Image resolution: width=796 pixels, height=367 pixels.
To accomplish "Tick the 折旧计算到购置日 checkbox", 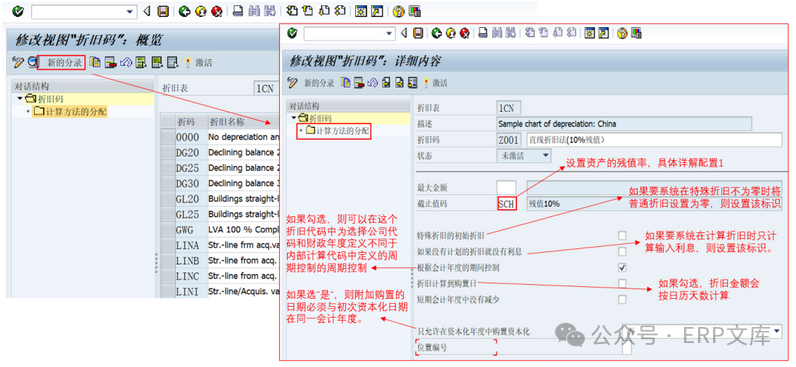I will (622, 283).
